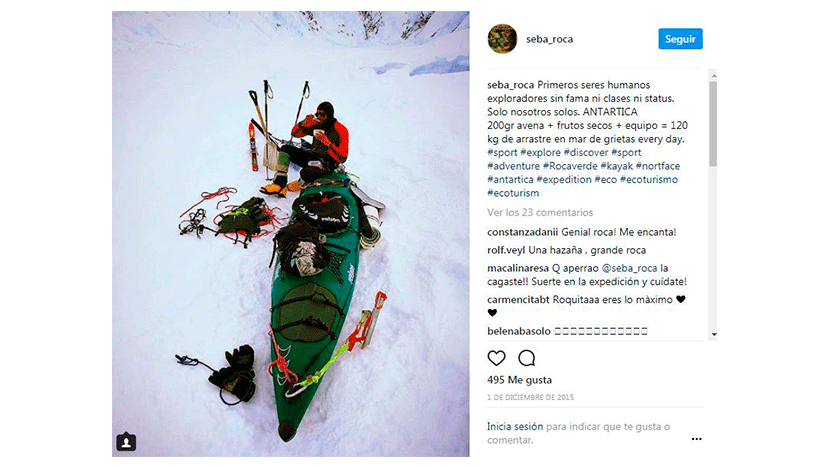Open constanzadanii commenter profile
This screenshot has height=467, width=830.
click(522, 232)
